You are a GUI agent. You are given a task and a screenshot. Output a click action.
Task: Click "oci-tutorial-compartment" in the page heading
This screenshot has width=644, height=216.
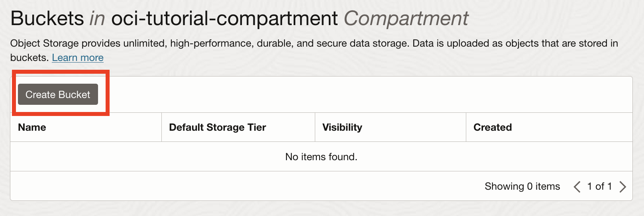click(x=224, y=19)
